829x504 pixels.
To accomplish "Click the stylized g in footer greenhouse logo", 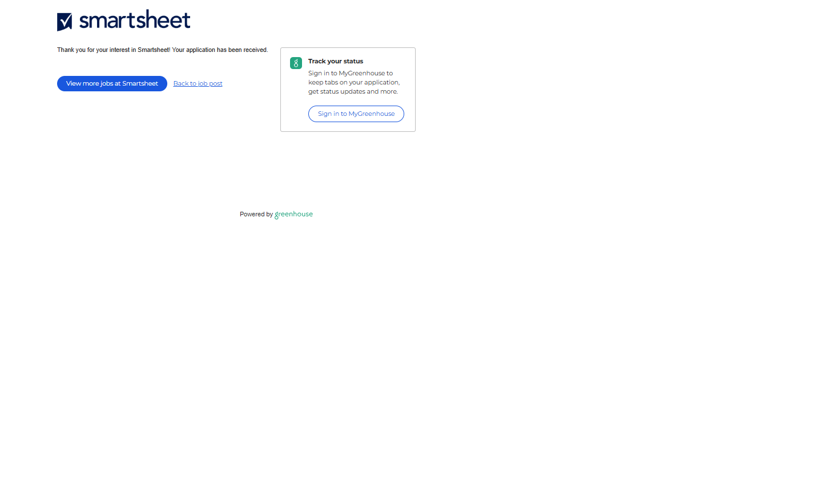I will pos(277,215).
